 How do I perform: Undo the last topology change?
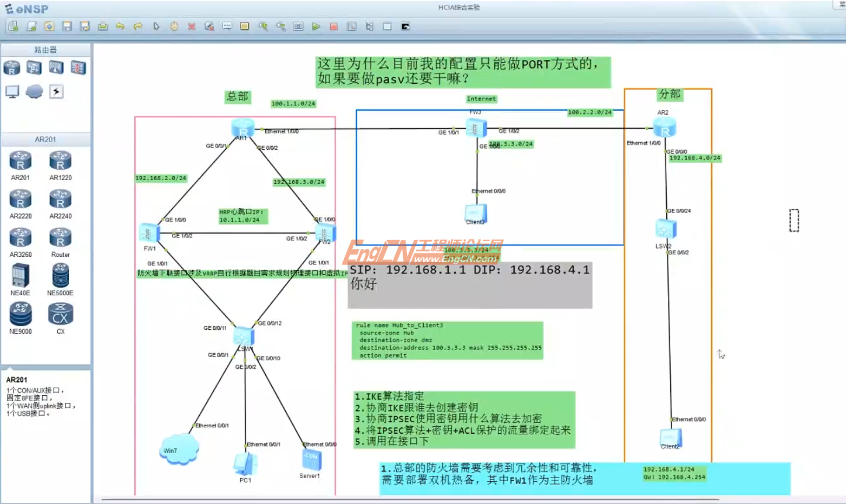(120, 26)
